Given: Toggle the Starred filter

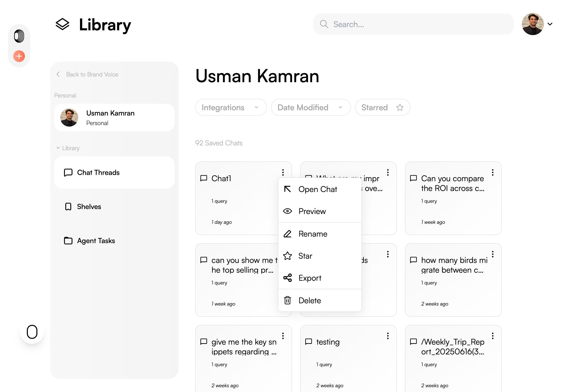Looking at the screenshot, I should click(x=382, y=108).
